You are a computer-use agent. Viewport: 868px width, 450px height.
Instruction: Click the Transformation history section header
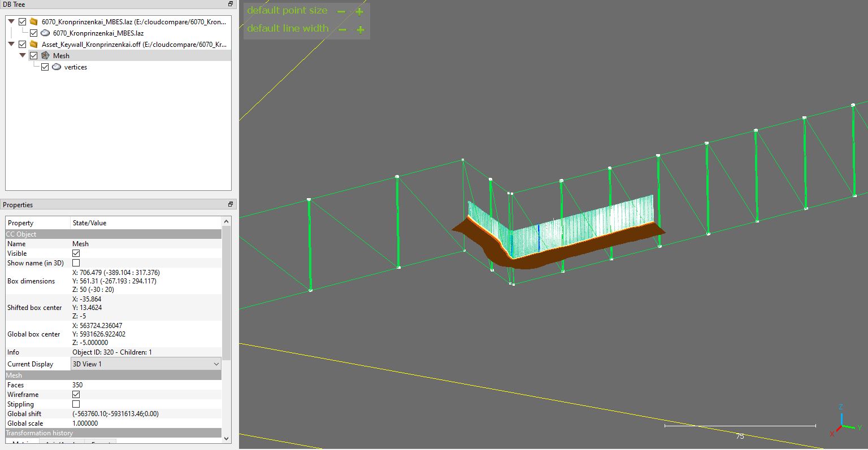pyautogui.click(x=114, y=432)
